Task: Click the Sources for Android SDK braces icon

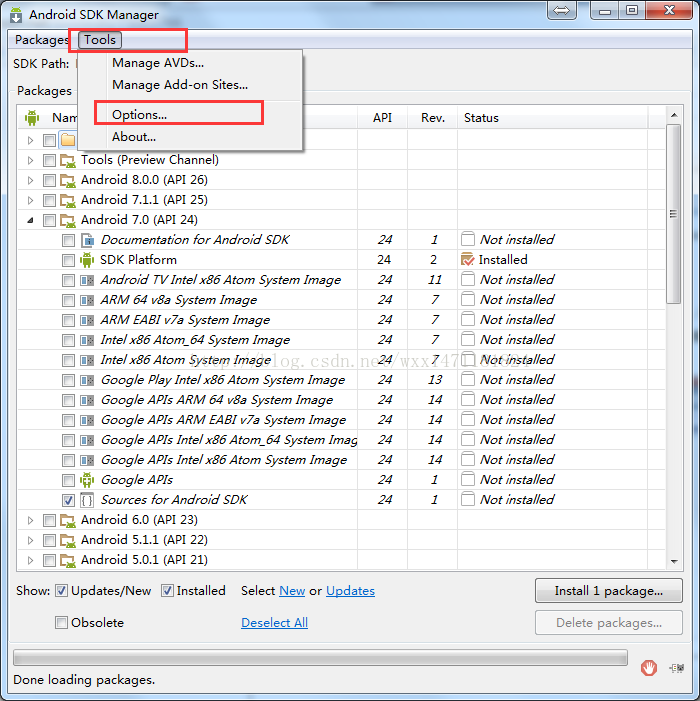Action: pos(87,500)
